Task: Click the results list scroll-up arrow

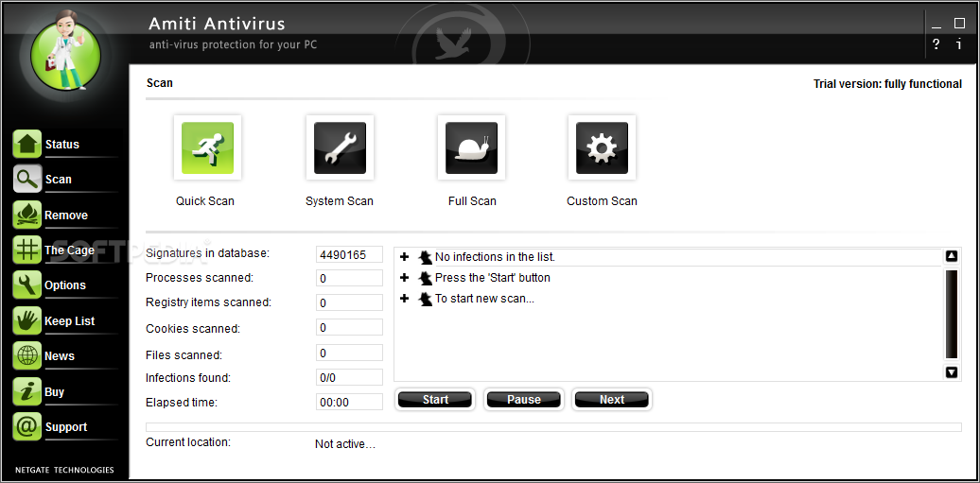Action: [x=952, y=256]
